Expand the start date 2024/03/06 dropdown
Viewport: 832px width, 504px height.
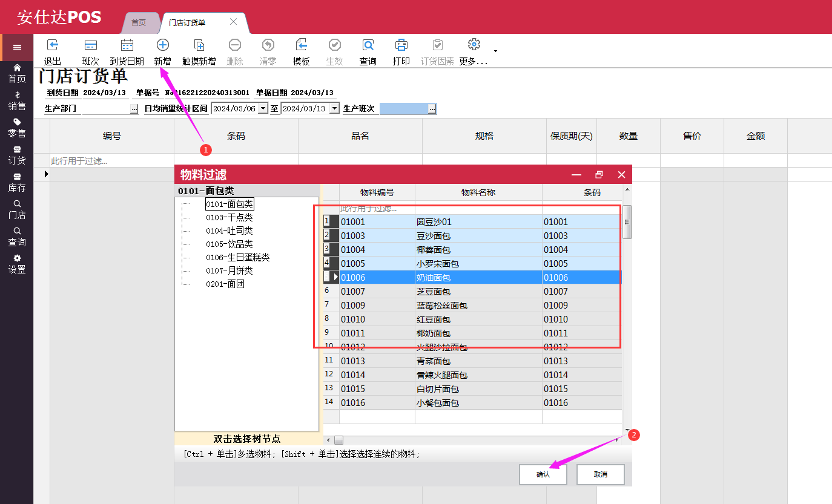262,109
